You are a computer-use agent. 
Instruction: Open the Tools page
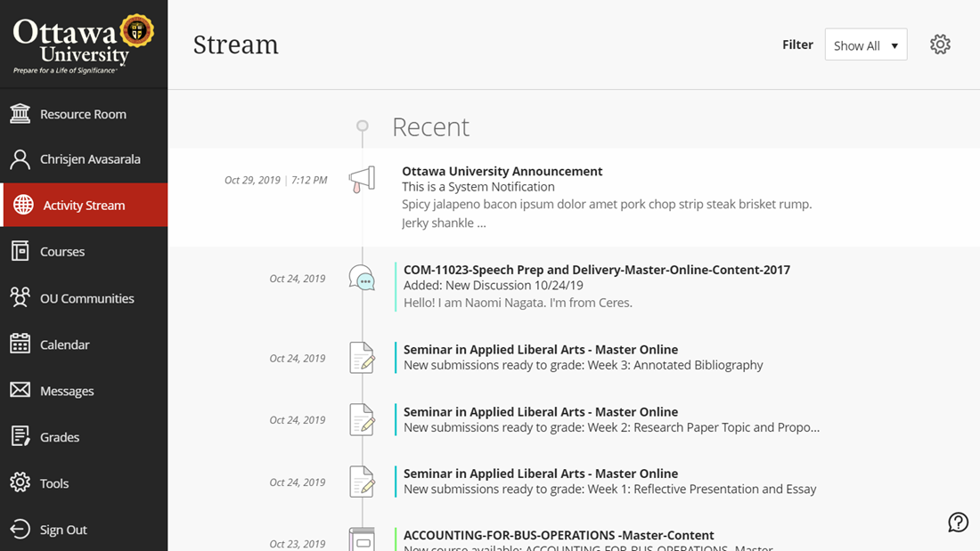click(84, 482)
